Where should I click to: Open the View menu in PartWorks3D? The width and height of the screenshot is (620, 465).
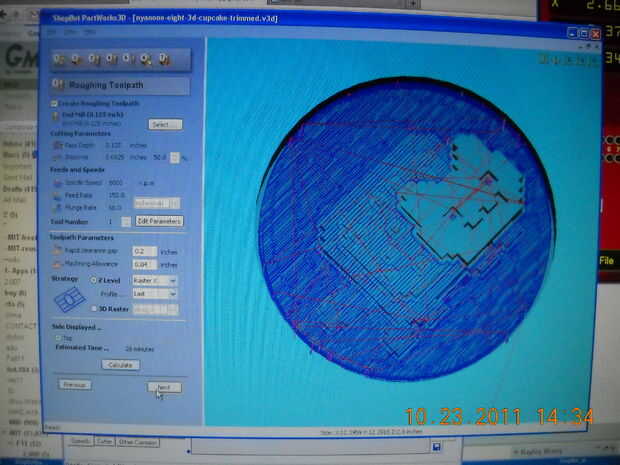tap(71, 32)
